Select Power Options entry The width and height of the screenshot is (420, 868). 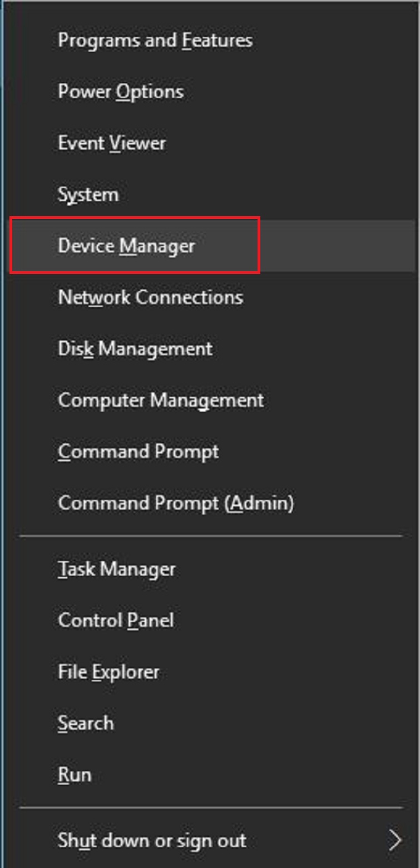(x=121, y=92)
